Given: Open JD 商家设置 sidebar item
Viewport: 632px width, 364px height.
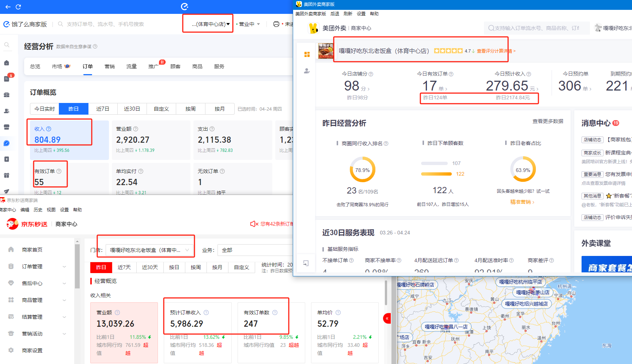Looking at the screenshot, I should click(32, 350).
